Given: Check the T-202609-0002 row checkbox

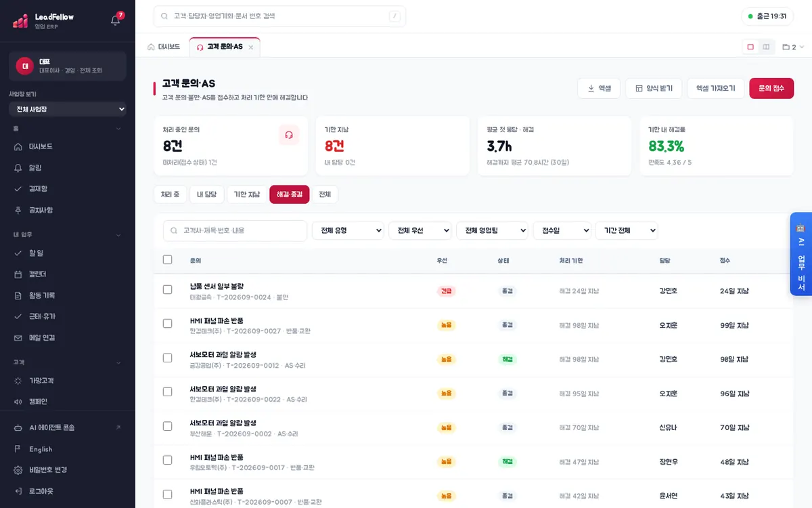Looking at the screenshot, I should (x=168, y=425).
